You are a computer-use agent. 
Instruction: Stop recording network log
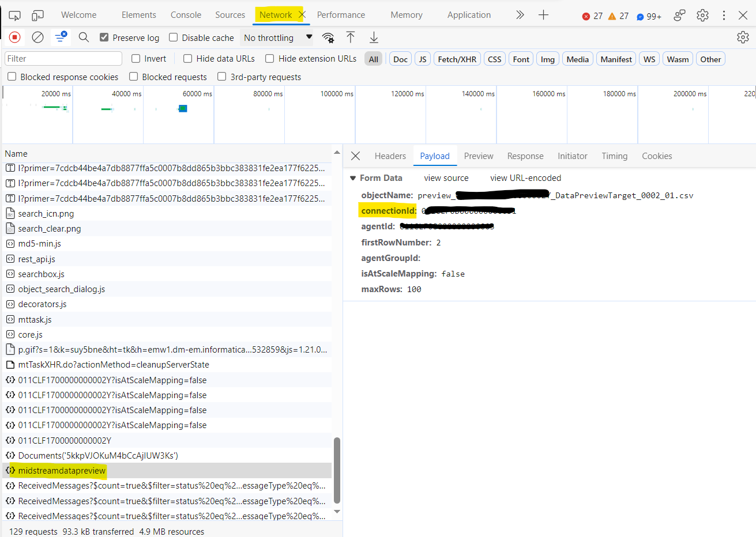coord(15,37)
